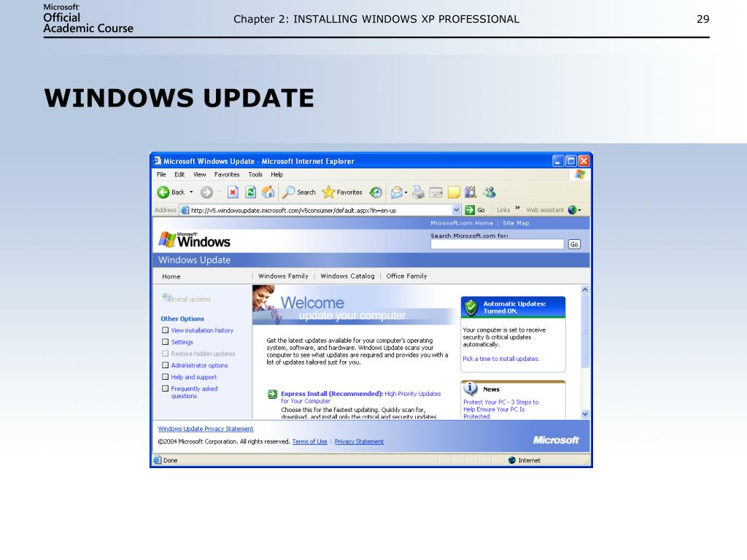Open the Windows Catalog tab
Screen dimensions: 747x560
click(347, 276)
